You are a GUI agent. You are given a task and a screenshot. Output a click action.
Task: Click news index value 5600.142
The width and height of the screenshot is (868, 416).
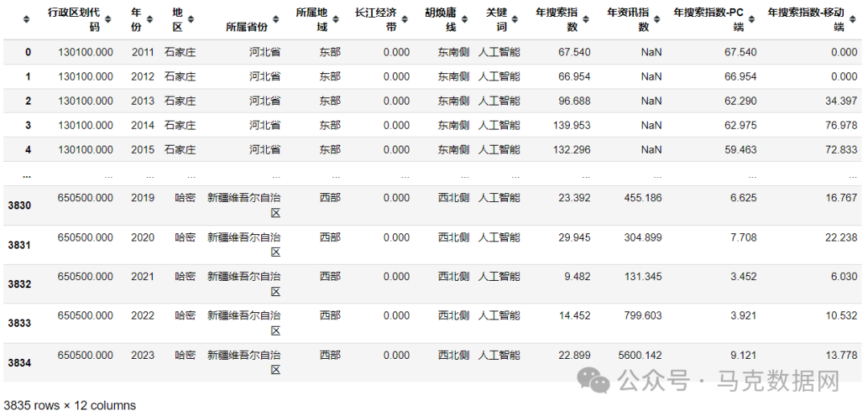click(x=641, y=355)
